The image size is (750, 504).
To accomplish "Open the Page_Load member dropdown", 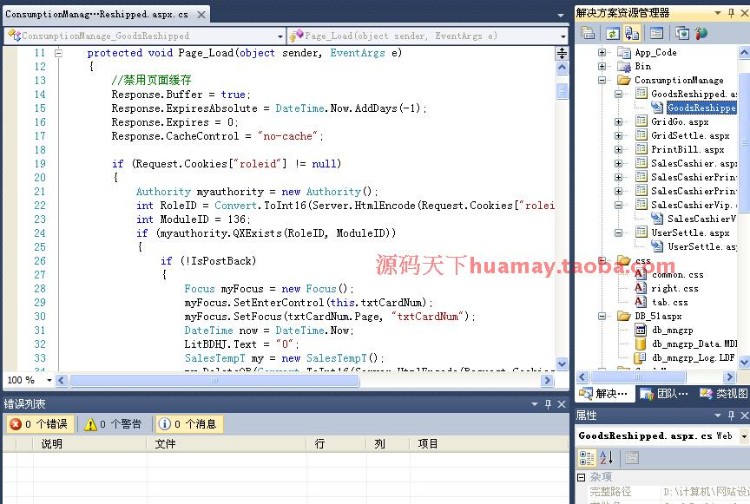I will point(563,36).
